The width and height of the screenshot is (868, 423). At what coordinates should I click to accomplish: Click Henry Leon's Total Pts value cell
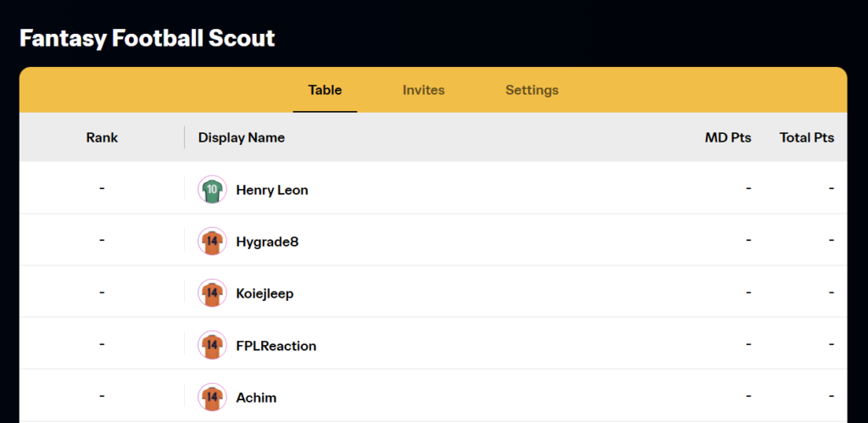(x=832, y=189)
